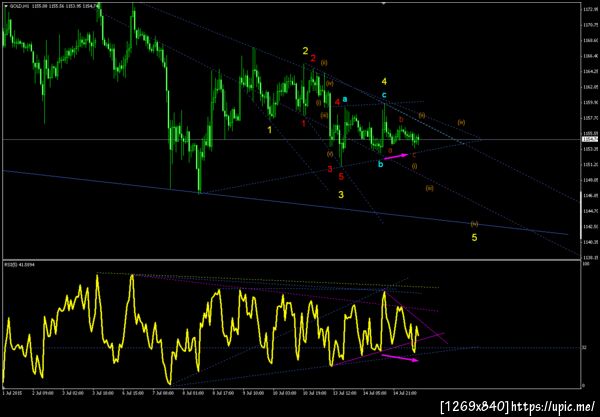Click the highlighted current price tag on axis
Screen dimensions: 600x417
tap(590, 139)
